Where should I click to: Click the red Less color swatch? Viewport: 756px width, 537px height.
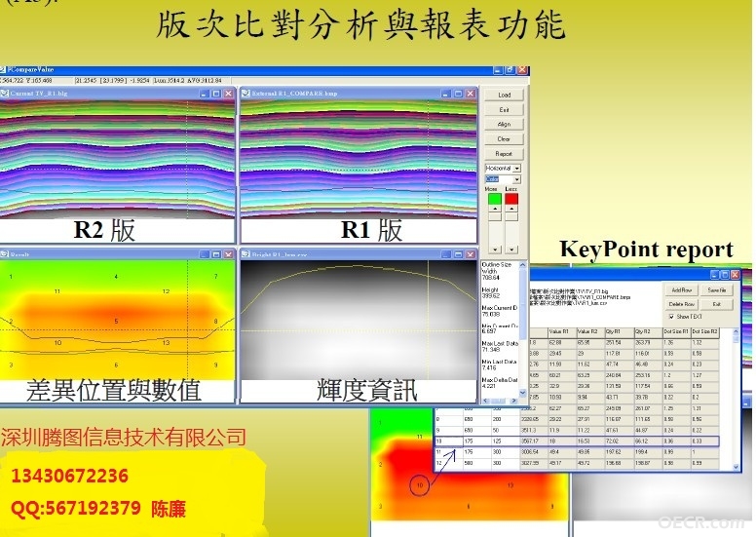coord(511,198)
